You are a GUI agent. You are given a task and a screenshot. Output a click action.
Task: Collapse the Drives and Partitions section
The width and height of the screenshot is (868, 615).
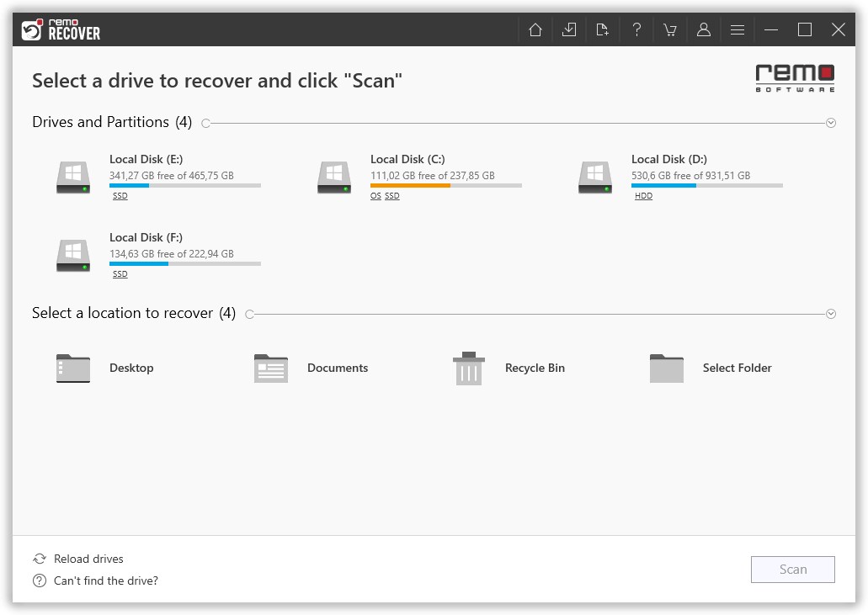831,123
